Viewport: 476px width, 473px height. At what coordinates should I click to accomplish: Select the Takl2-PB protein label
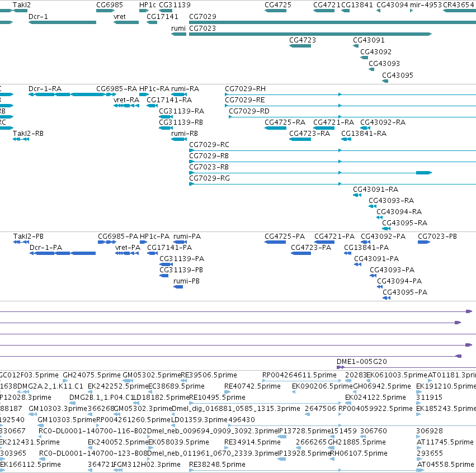click(28, 236)
